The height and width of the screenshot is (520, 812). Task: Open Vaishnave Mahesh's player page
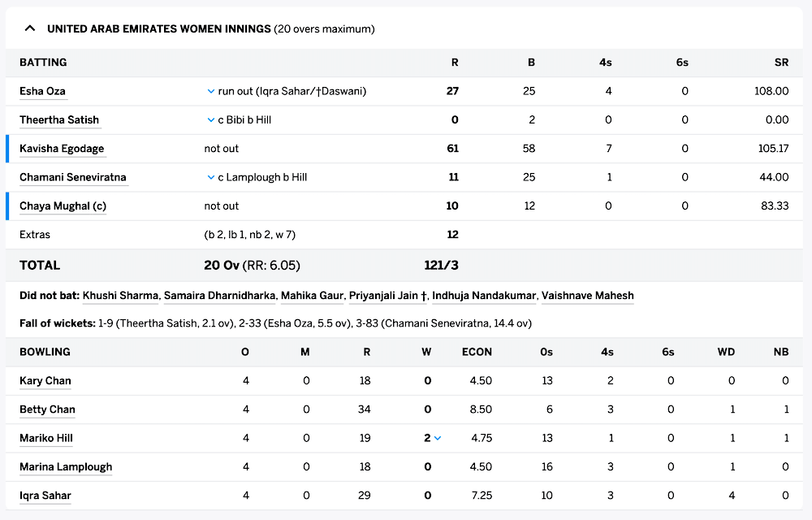pyautogui.click(x=586, y=296)
